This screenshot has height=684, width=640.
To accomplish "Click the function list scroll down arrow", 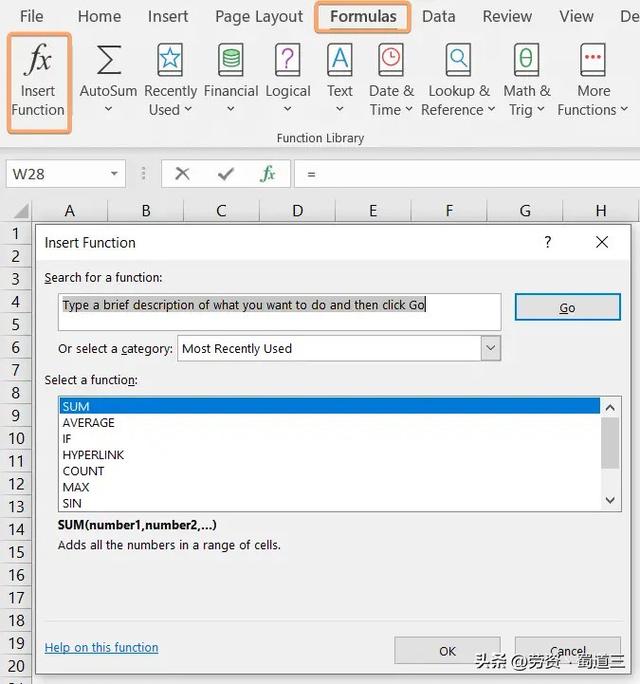I will (x=610, y=500).
